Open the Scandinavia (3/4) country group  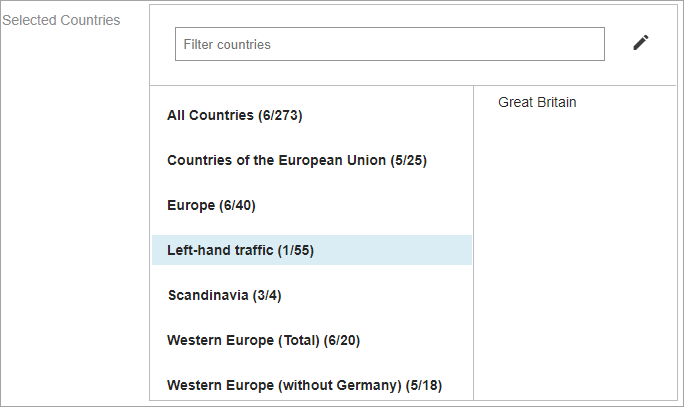click(x=225, y=295)
